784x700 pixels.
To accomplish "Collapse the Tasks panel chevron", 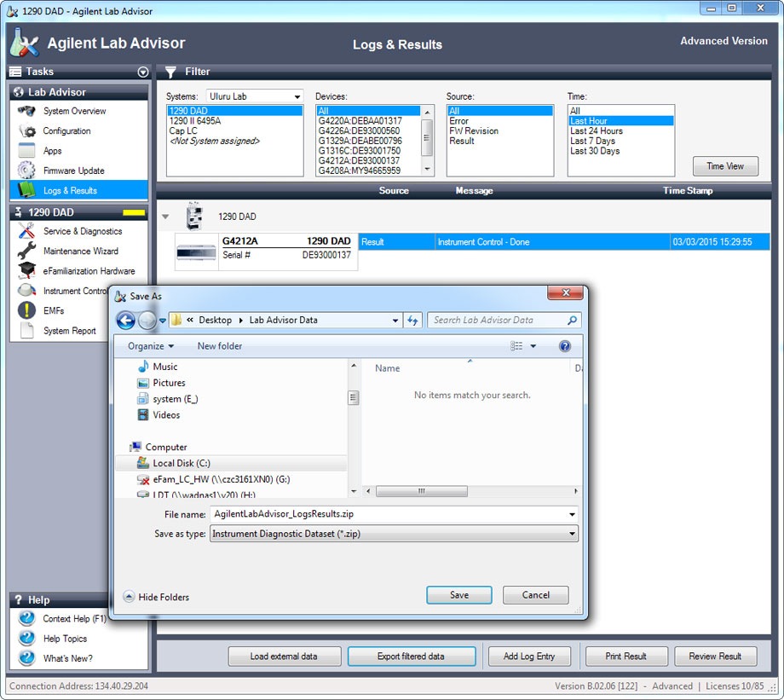I will [142, 72].
